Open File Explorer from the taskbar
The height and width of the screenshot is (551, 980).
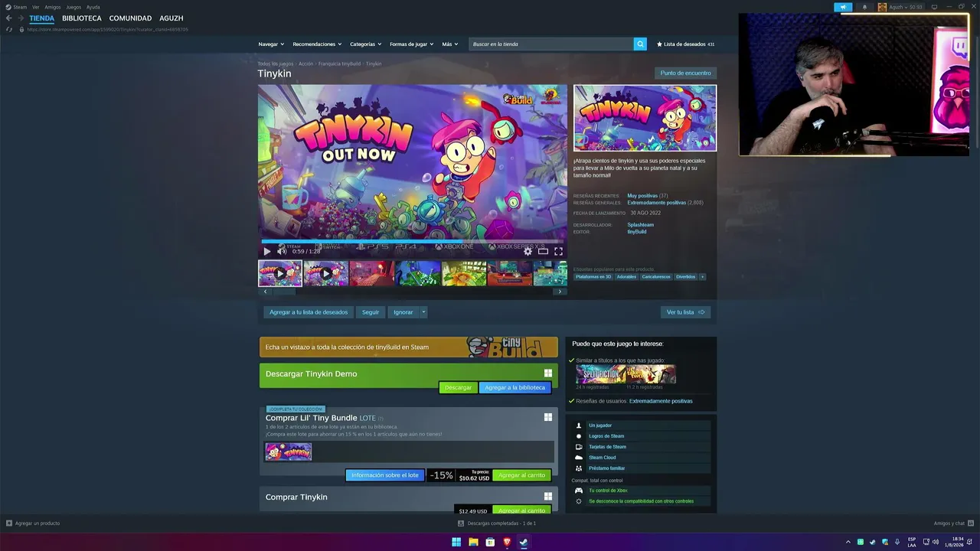(x=473, y=542)
